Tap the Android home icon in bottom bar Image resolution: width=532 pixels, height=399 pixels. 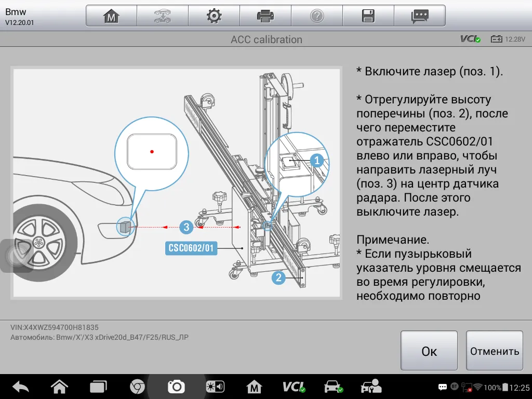59,387
